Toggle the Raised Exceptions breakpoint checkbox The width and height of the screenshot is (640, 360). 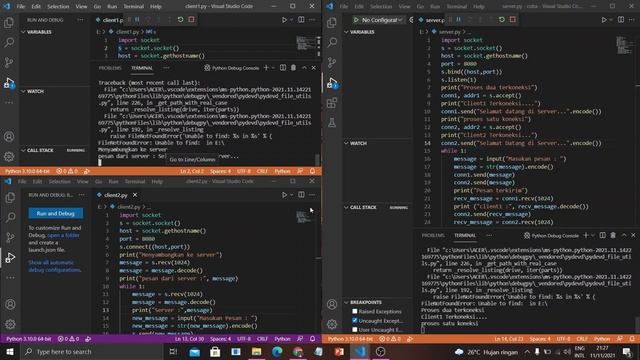point(355,311)
